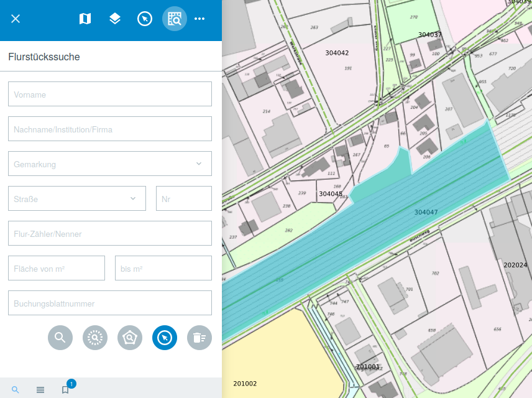Open the bookmarks tab with badge 1

coord(65,390)
